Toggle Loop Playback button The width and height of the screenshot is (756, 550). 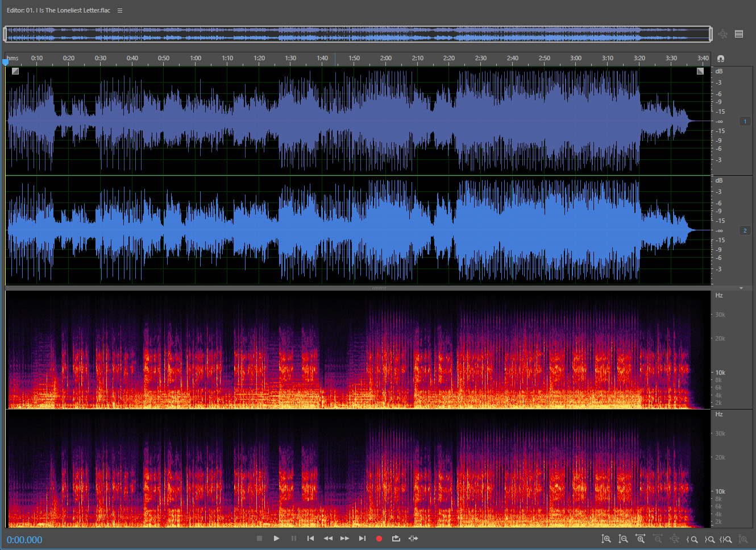(x=396, y=538)
